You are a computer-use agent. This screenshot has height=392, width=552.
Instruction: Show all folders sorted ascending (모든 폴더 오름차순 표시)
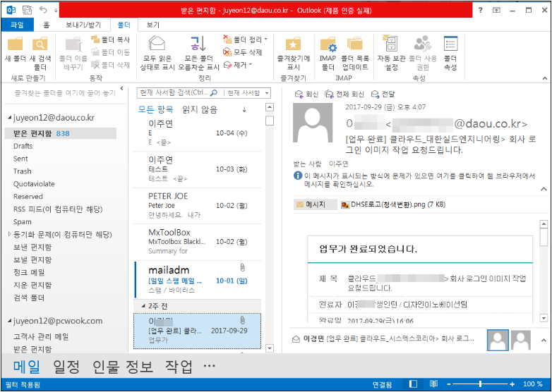(x=198, y=54)
